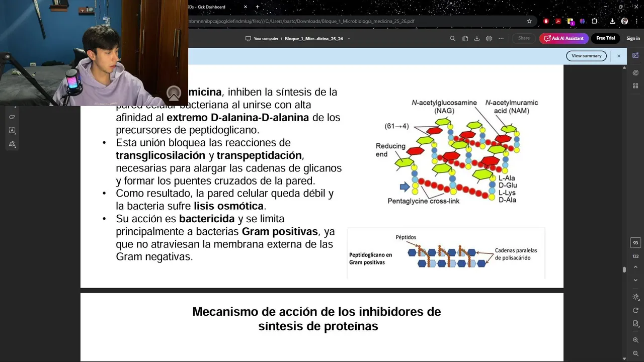Viewport: 644px width, 362px height.
Task: Click the Peptidoglicano en Gram positivas label
Action: 371,258
